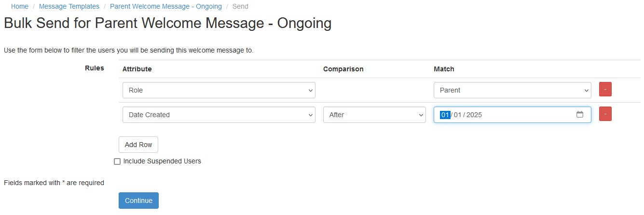The height and width of the screenshot is (215, 644).
Task: Select the highlighted month segment of the date
Action: [445, 115]
